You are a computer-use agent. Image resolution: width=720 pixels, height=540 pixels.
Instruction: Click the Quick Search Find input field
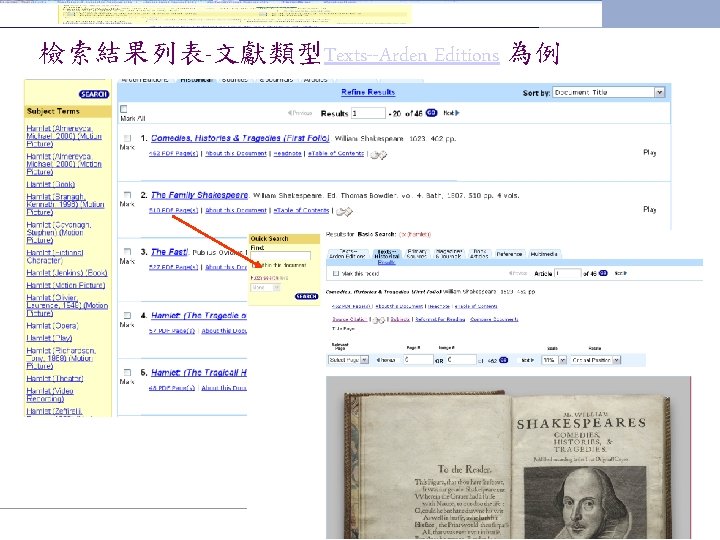[280, 256]
